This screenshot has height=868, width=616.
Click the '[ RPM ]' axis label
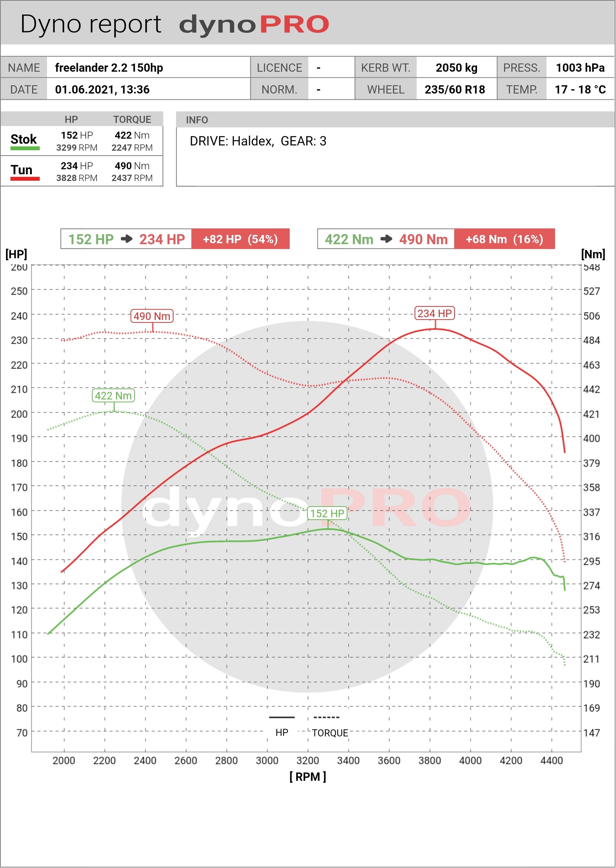point(308,777)
